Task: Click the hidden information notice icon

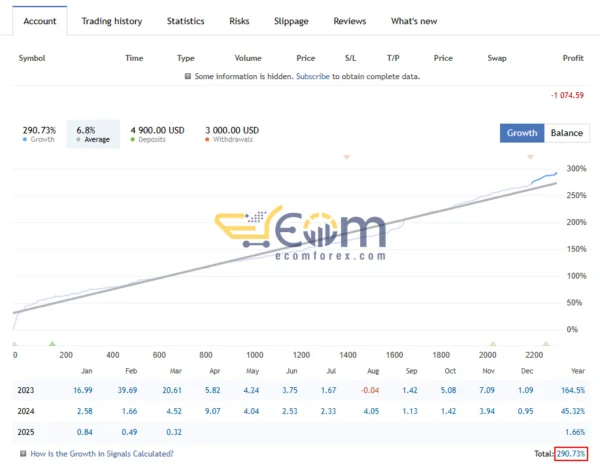Action: click(x=188, y=76)
